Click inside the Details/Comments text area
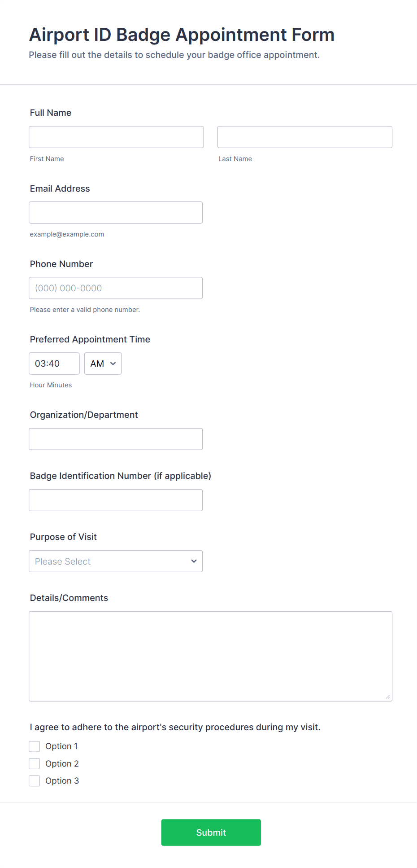The height and width of the screenshot is (868, 417). [x=211, y=656]
